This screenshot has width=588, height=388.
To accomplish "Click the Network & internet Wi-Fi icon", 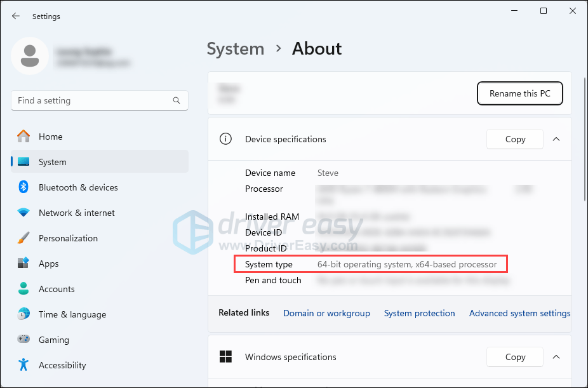I will (23, 213).
